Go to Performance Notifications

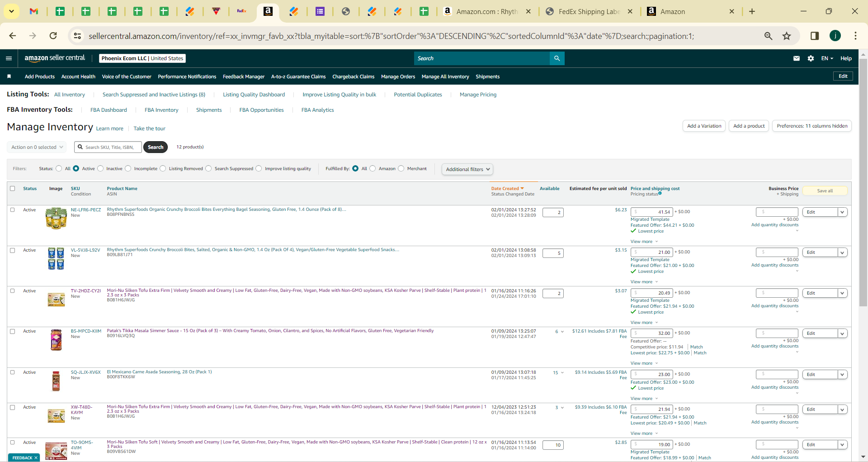point(187,76)
